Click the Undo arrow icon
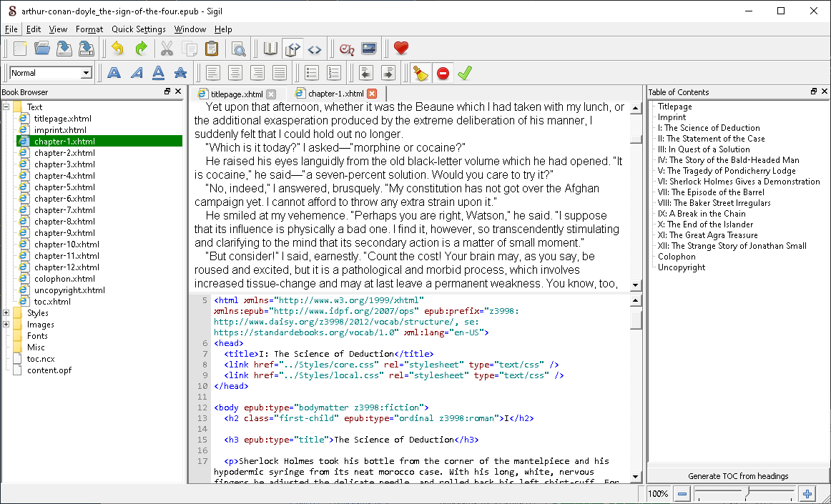831x504 pixels. coord(117,49)
